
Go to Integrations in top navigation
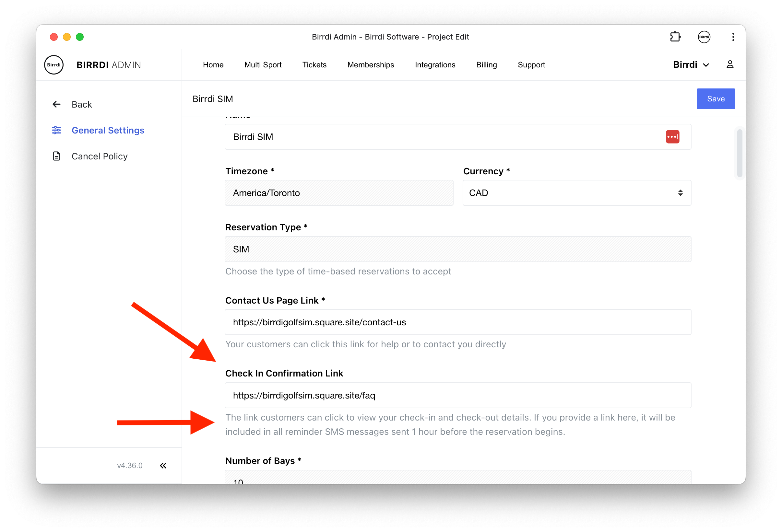tap(435, 64)
